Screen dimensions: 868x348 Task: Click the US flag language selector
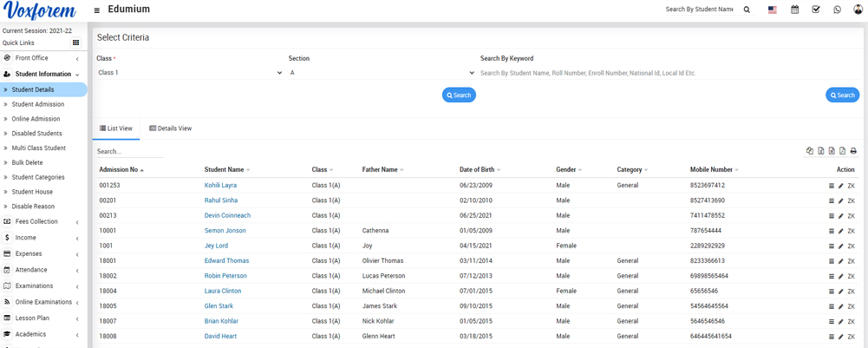point(772,10)
